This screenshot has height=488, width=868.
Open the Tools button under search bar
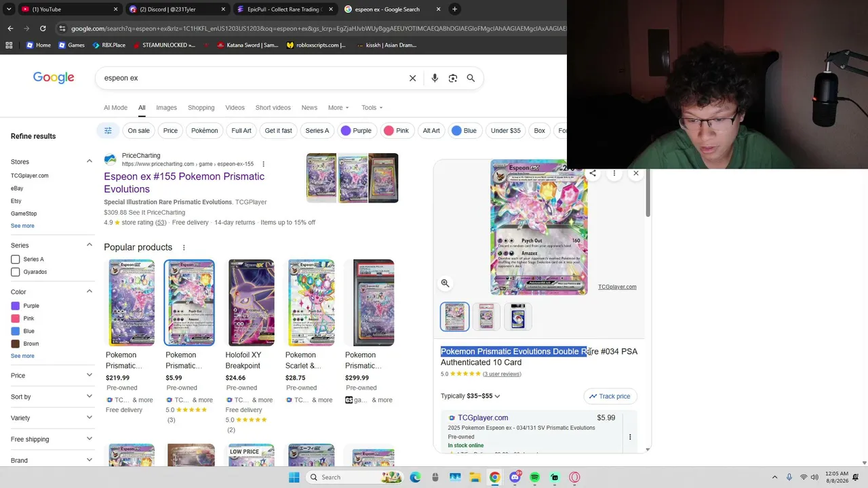tap(372, 108)
